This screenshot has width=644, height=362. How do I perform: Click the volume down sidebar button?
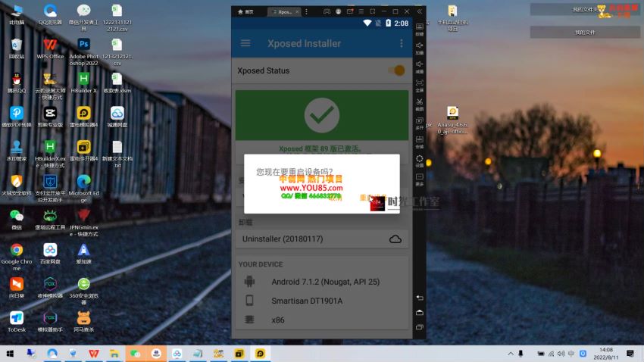pos(419,67)
